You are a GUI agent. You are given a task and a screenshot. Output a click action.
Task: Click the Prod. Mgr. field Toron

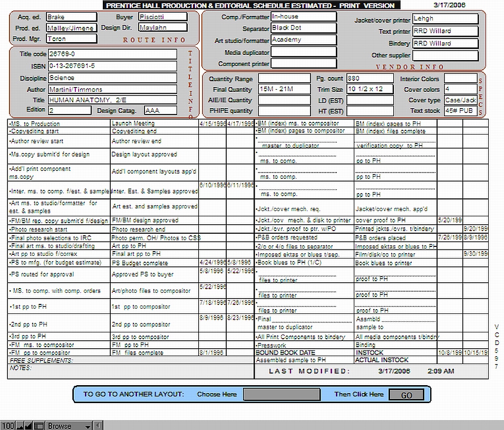[x=71, y=39]
